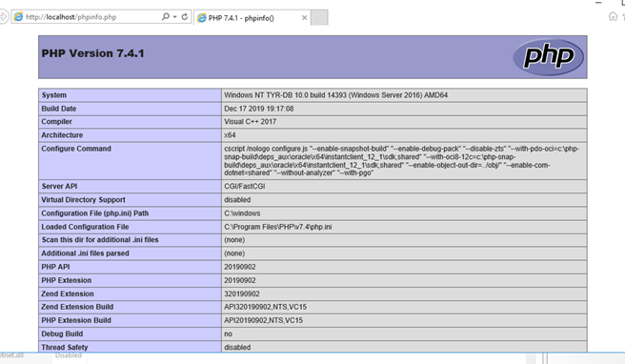Click the Internet Explorer page icon in address bar
This screenshot has width=625, height=364.
click(18, 17)
